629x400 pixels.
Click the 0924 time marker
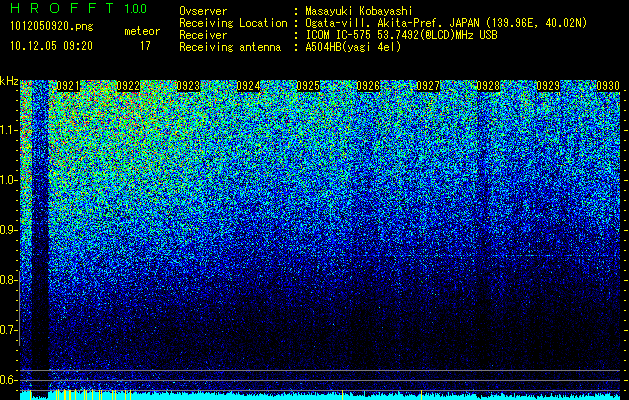[248, 86]
